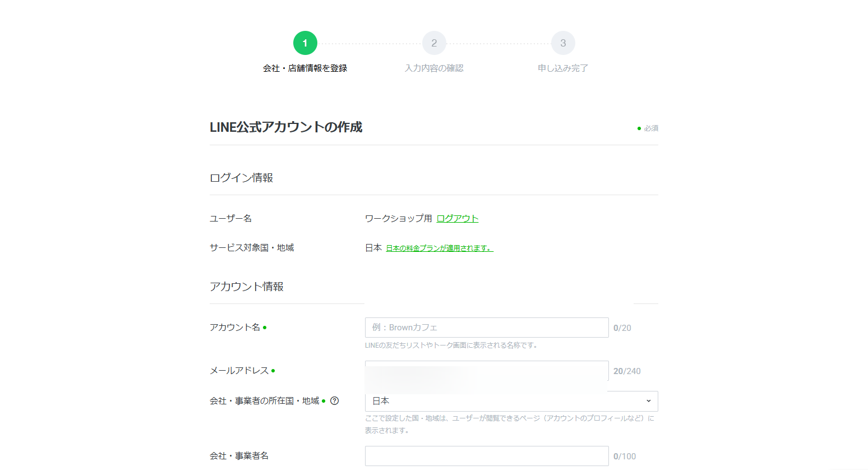
Task: Click the 0/20 character counter
Action: click(x=622, y=327)
